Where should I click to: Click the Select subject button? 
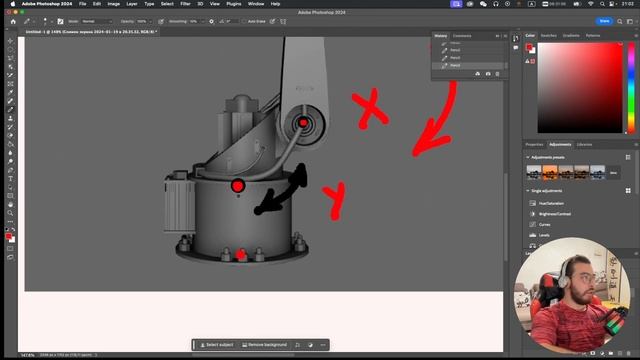pyautogui.click(x=217, y=345)
